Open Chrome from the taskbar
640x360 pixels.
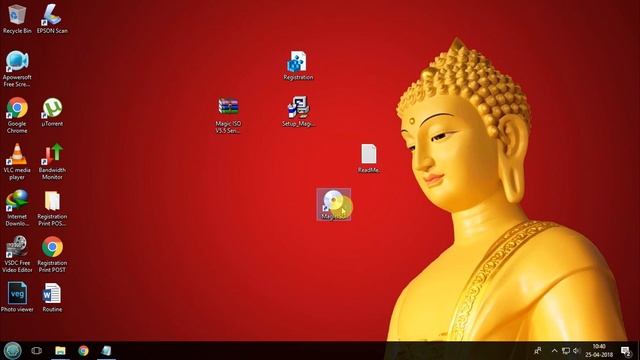click(x=83, y=351)
